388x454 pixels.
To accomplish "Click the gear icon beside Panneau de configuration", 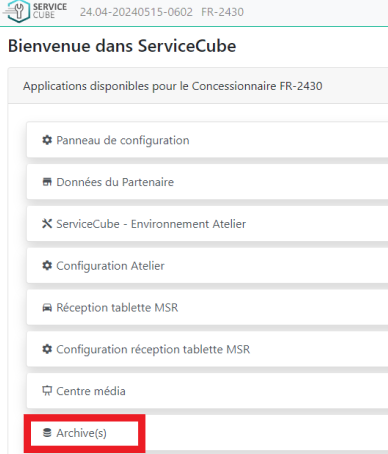I will (x=47, y=140).
